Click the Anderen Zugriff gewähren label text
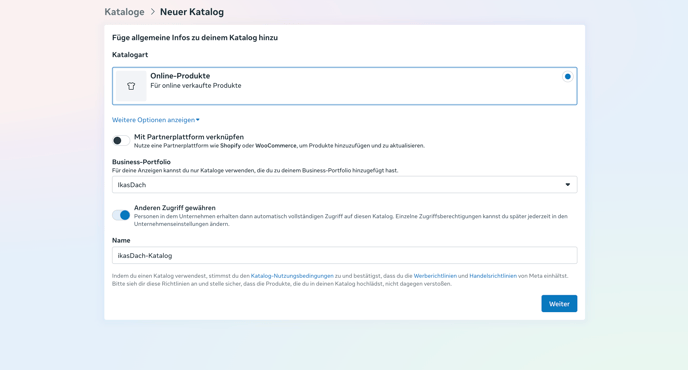Viewport: 688px width, 370px height. [175, 208]
